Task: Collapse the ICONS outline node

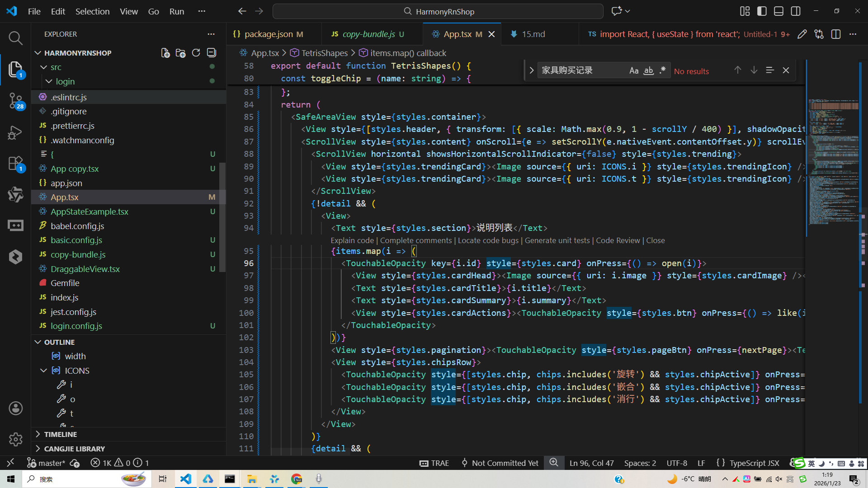Action: point(44,371)
